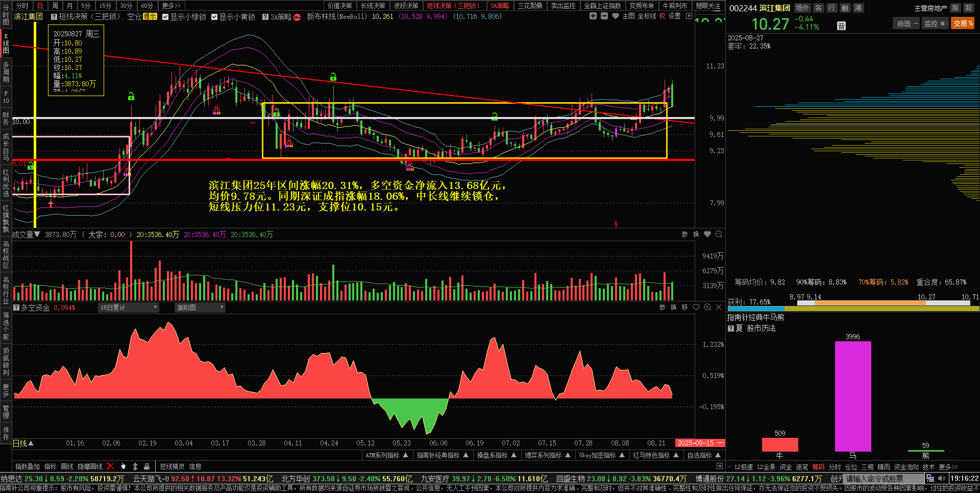
Task: Click the 换 icon in volume panel header
Action: coord(696,234)
